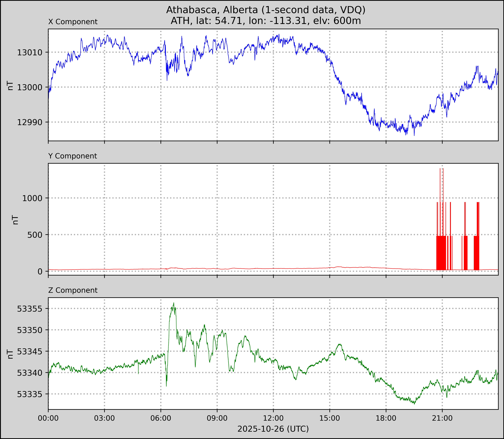504x439 pixels.
Task: Click the 21:00 time tick label
Action: (442, 418)
